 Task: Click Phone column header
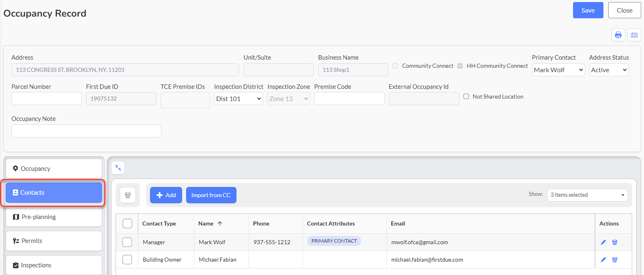point(261,223)
